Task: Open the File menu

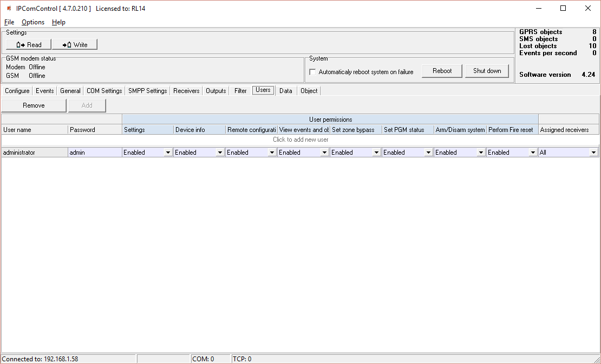Action: (x=9, y=22)
